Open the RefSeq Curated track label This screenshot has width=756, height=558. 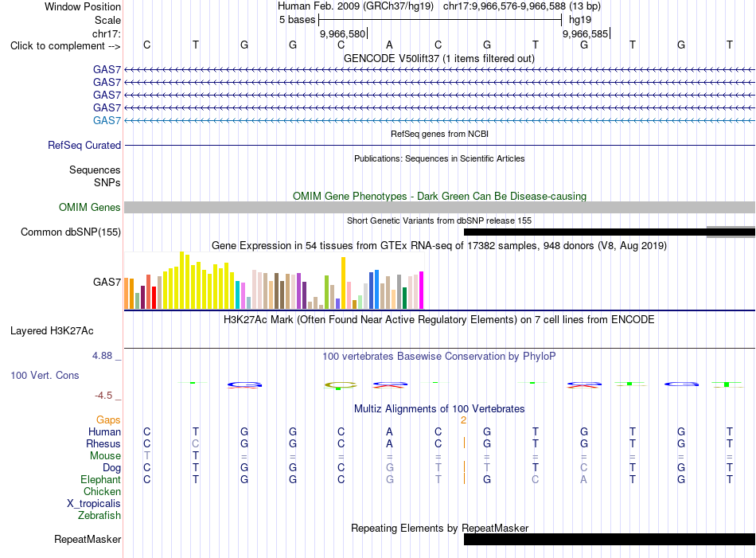tap(84, 145)
